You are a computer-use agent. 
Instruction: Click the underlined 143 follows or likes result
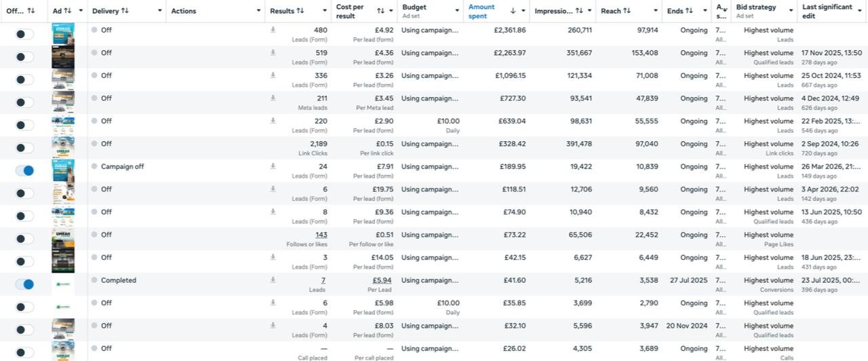click(321, 235)
